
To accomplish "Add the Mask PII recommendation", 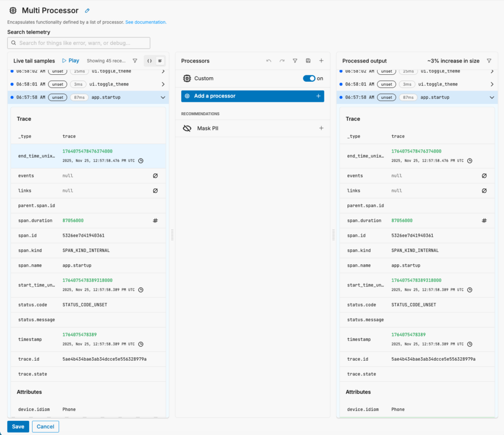I will coord(321,128).
